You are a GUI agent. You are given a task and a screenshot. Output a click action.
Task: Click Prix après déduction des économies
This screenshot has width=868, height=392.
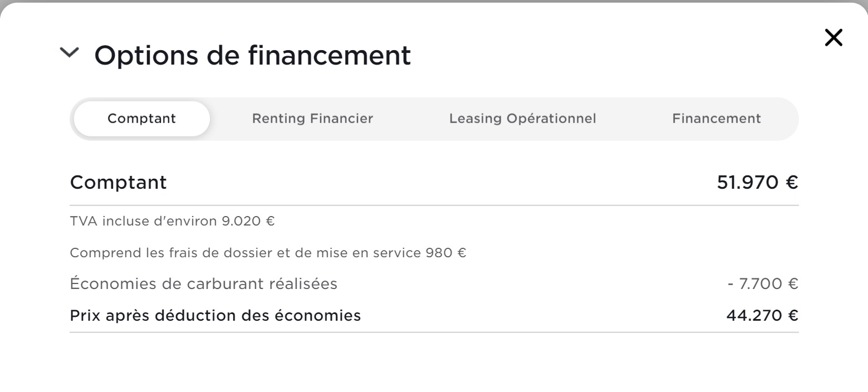coord(215,315)
